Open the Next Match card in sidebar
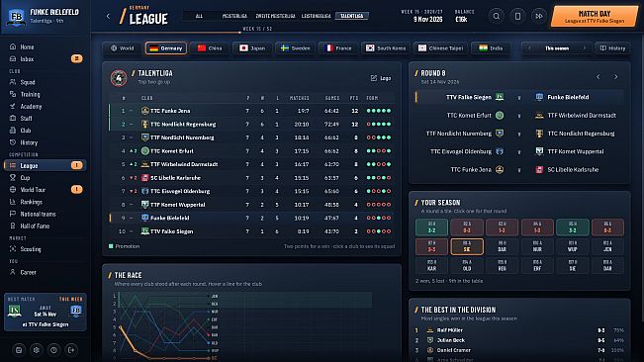This screenshot has width=644, height=362. [46, 312]
